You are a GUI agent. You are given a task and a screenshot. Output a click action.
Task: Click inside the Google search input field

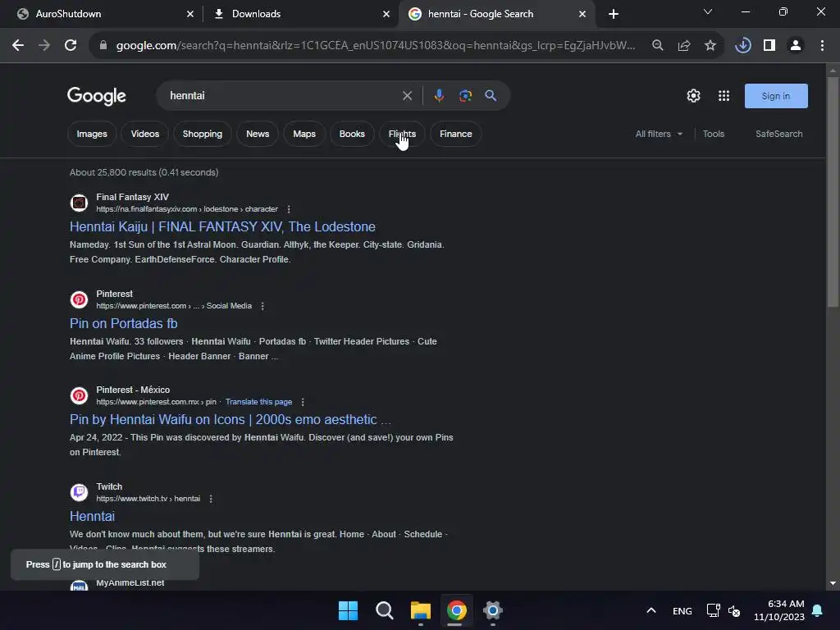pos(281,96)
